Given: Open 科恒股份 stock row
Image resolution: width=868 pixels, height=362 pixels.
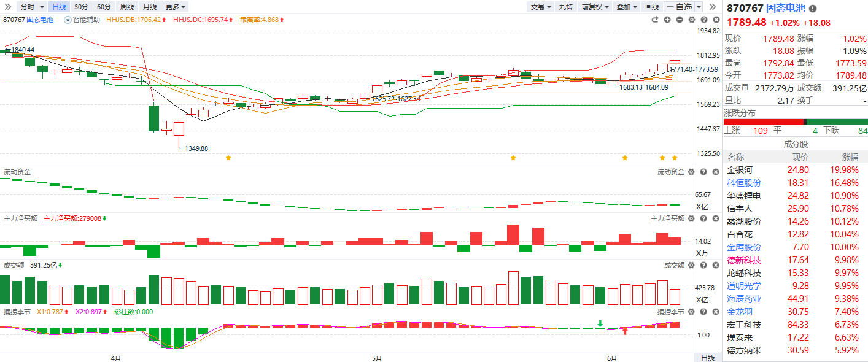Looking at the screenshot, I should pos(795,183).
